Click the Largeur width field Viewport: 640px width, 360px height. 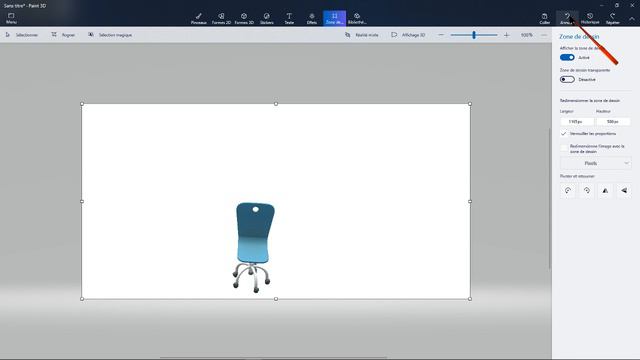click(x=576, y=122)
